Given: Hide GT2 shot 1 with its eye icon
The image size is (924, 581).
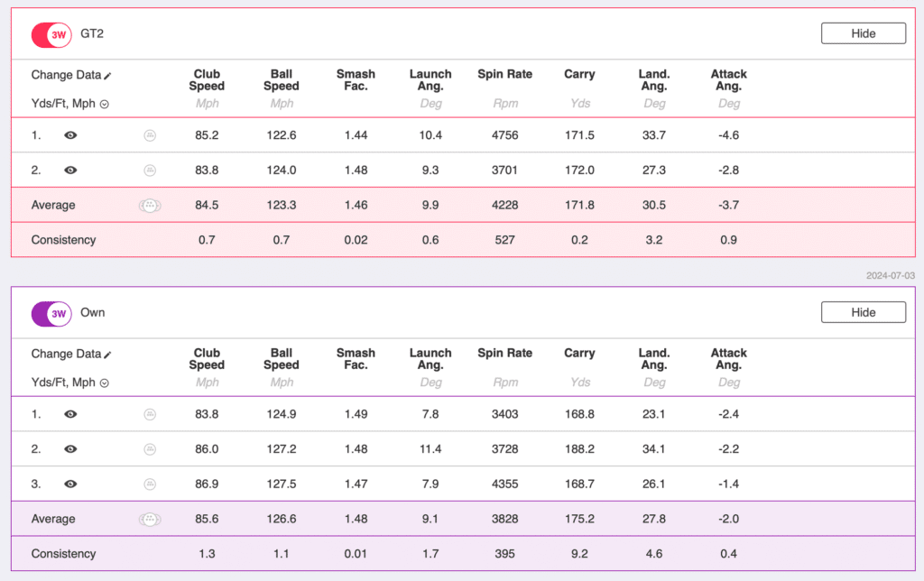Looking at the screenshot, I should point(70,135).
